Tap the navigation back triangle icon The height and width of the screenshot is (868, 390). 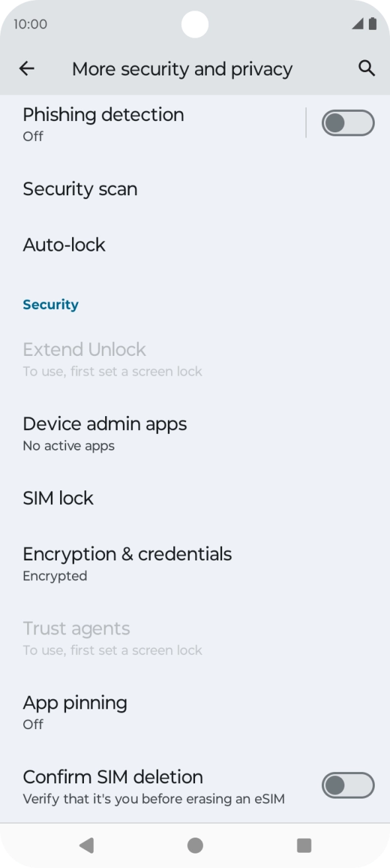pos(87,844)
